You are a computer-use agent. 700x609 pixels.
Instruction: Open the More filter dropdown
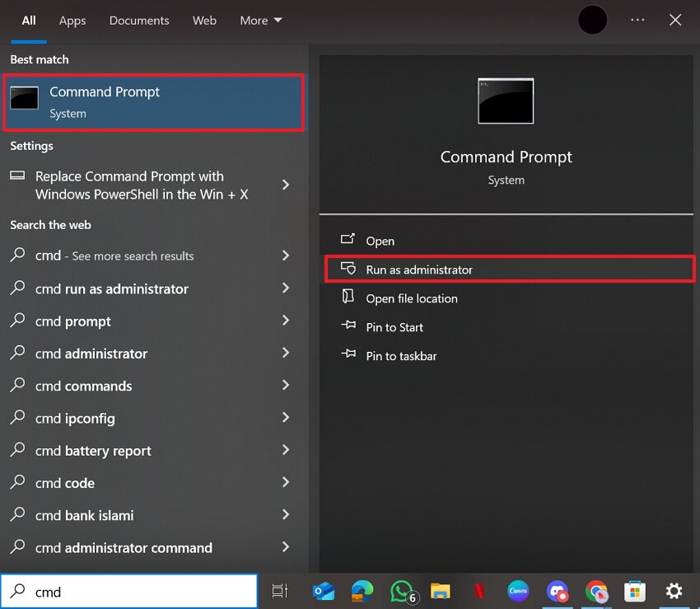tap(260, 20)
